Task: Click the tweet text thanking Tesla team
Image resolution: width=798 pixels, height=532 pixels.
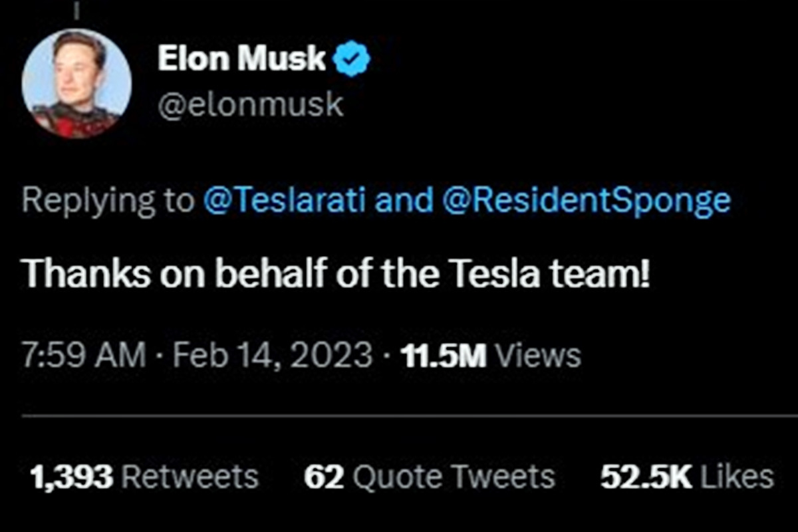Action: click(336, 275)
